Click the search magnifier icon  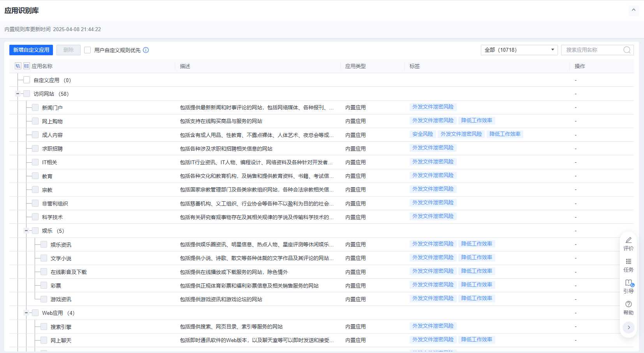[x=627, y=50]
